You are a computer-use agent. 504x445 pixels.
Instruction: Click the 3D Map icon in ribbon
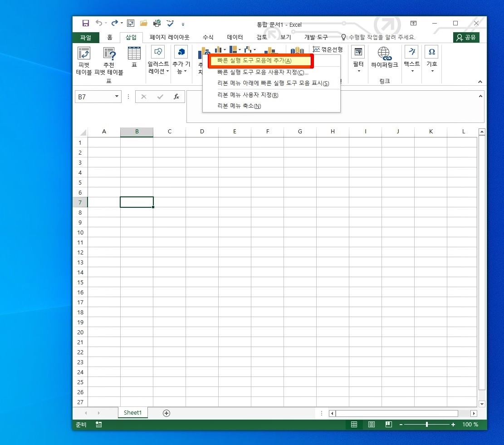click(x=297, y=50)
